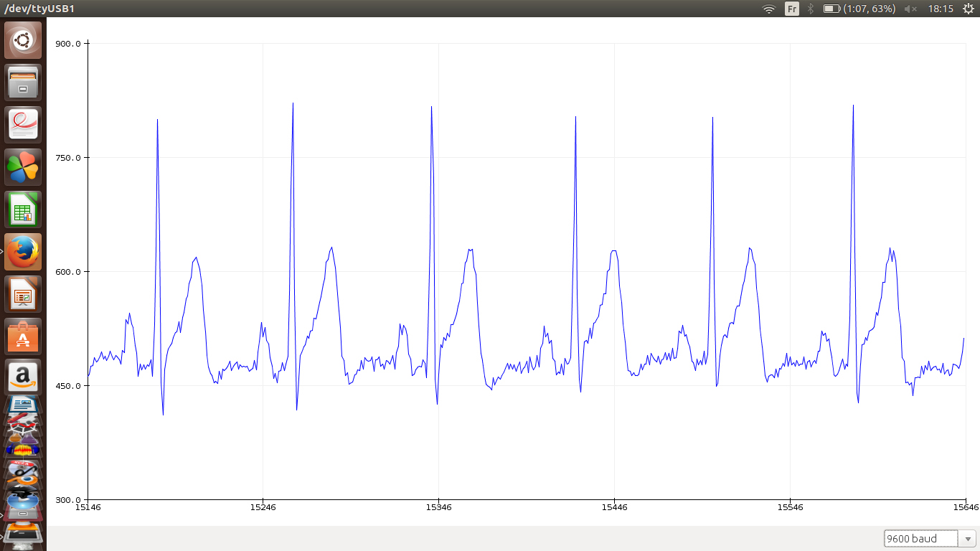The image size is (980, 551).
Task: Open the Fr keyboard layout indicator
Action: coord(792,9)
